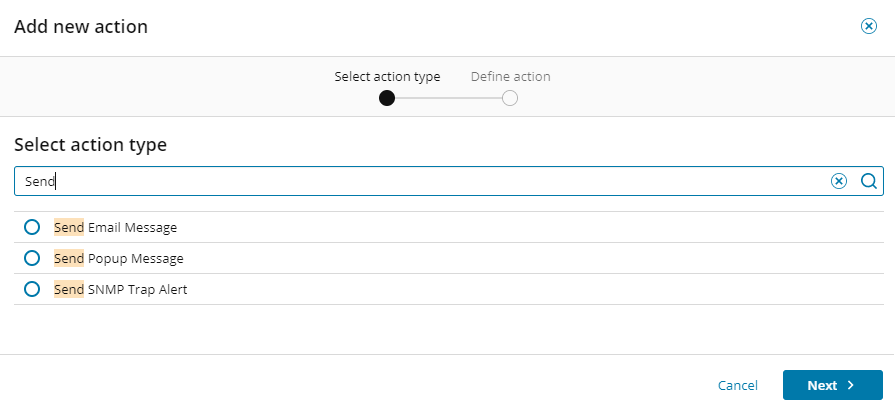Click the empty Define action step circle

pos(510,98)
